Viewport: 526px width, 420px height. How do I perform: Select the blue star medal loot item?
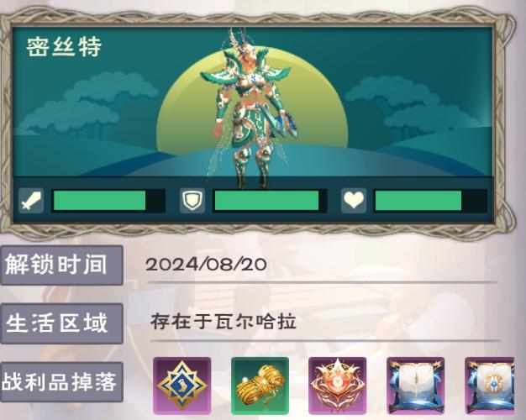tap(182, 386)
